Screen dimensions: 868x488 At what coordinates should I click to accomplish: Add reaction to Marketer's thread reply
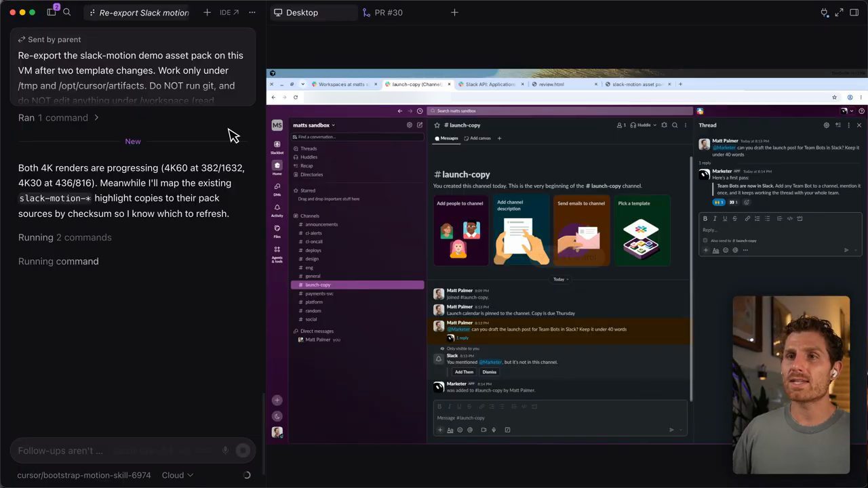[747, 202]
